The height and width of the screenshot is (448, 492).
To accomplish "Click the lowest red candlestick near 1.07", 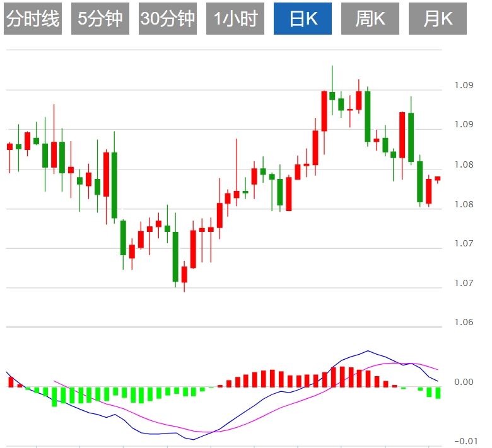I will pyautogui.click(x=184, y=274).
